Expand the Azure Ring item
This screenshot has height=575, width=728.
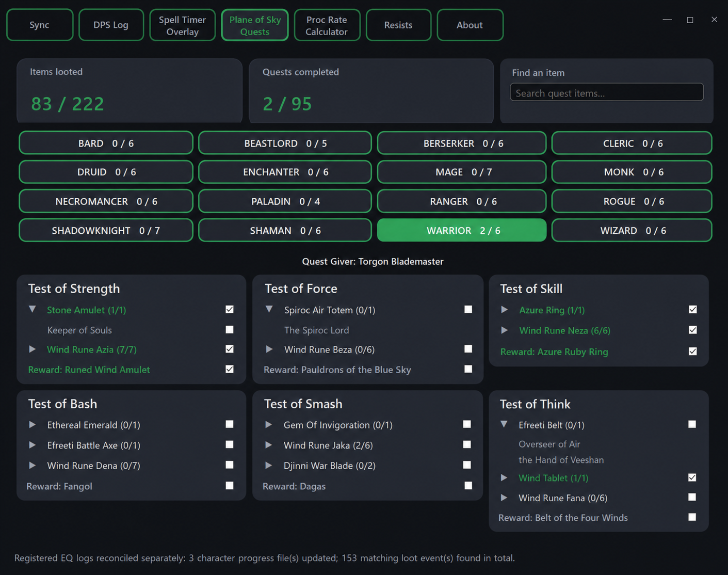504,310
